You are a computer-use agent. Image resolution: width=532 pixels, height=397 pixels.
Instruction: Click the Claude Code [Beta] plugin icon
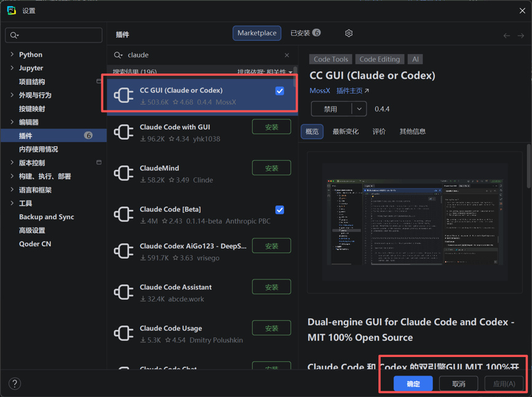124,214
